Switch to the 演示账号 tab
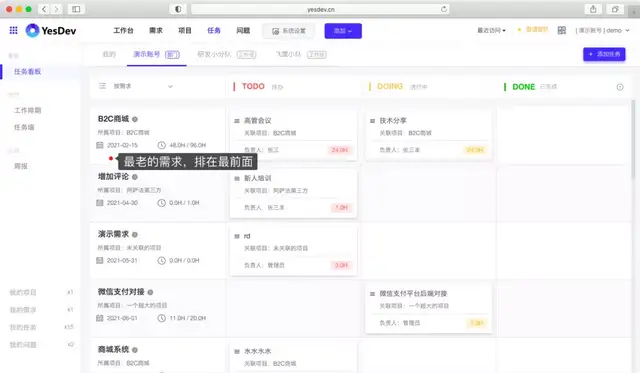Viewport: 640px width, 373px height. [x=156, y=54]
